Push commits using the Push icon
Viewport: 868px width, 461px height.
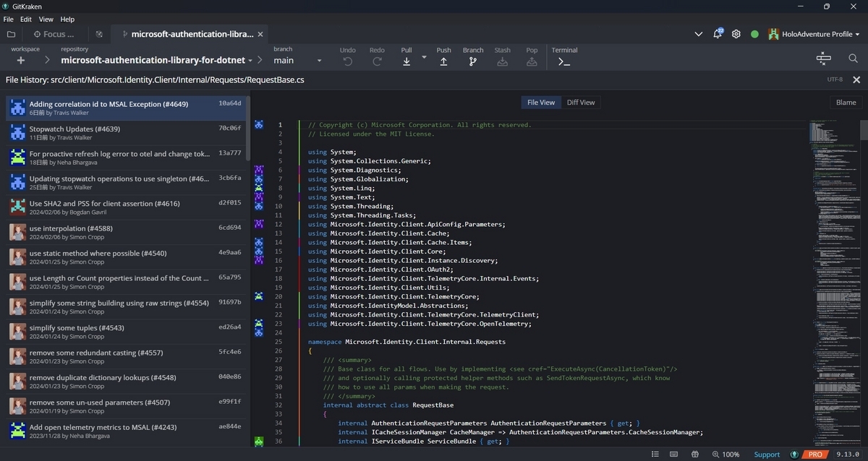[x=443, y=61]
